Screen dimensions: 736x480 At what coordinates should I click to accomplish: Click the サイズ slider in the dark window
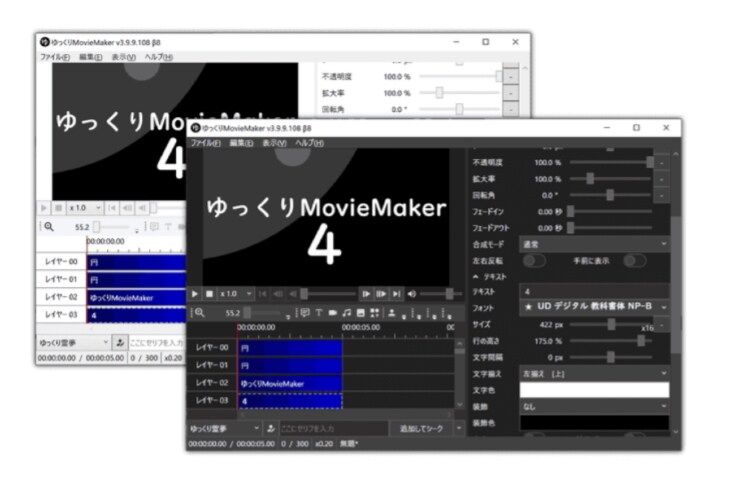(611, 324)
